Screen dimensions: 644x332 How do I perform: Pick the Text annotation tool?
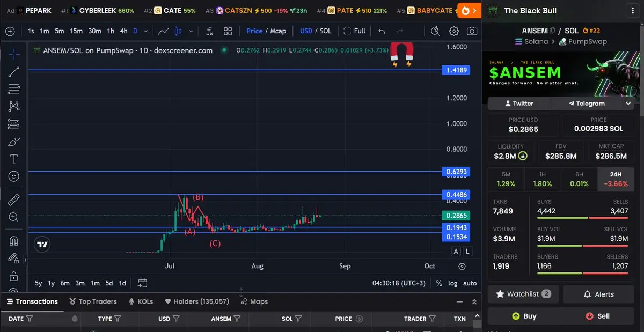[x=14, y=159]
